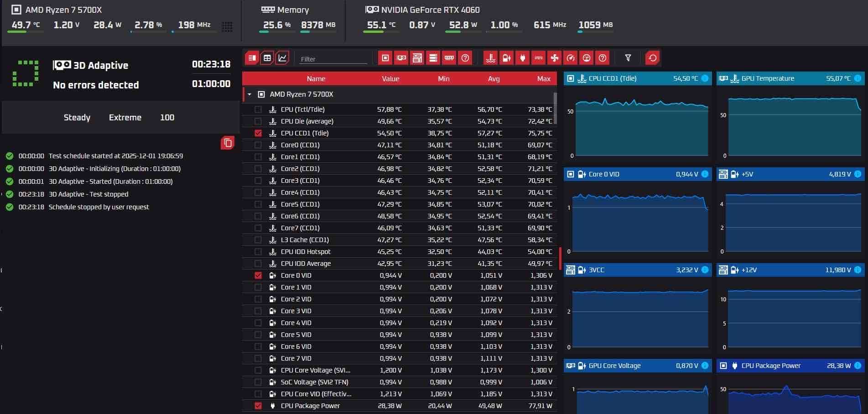868x414 pixels.
Task: Toggle the motherboard sensor filter icon
Action: 417,58
